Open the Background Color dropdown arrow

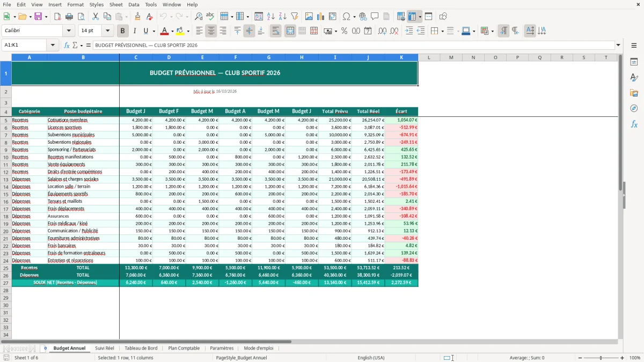[x=188, y=31]
